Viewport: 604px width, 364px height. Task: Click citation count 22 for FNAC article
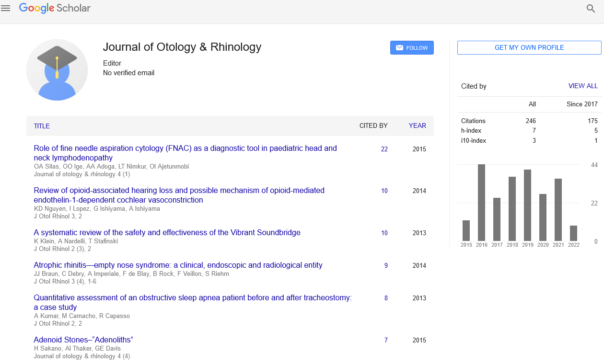point(384,149)
